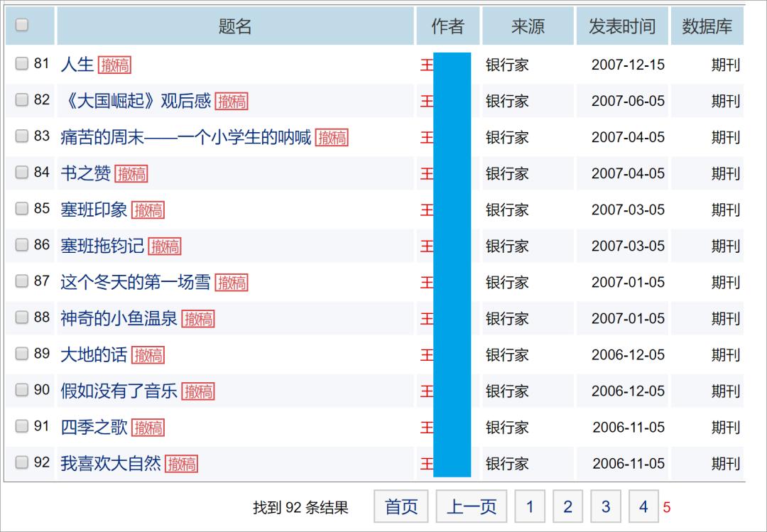Click 期刊 in row 92

pyautogui.click(x=726, y=463)
